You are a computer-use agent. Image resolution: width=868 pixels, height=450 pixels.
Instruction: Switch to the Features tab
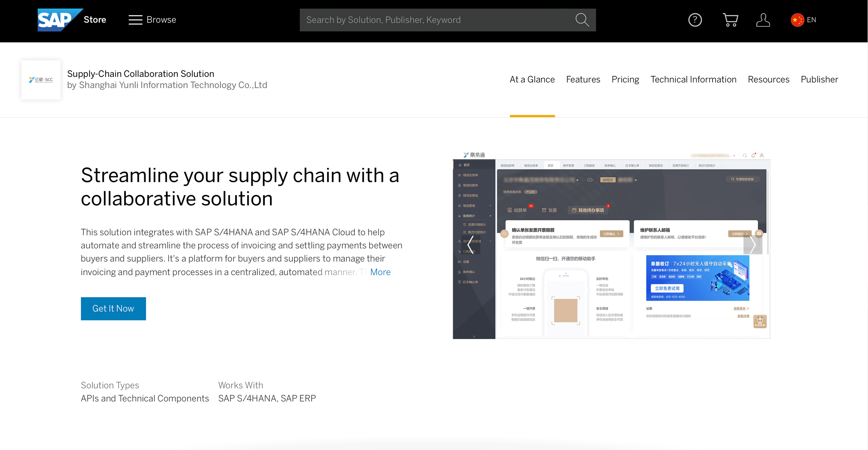[x=583, y=80]
